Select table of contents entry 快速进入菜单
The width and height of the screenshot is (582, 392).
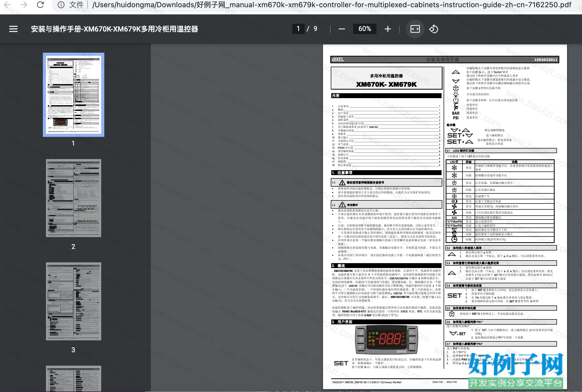pyautogui.click(x=346, y=116)
